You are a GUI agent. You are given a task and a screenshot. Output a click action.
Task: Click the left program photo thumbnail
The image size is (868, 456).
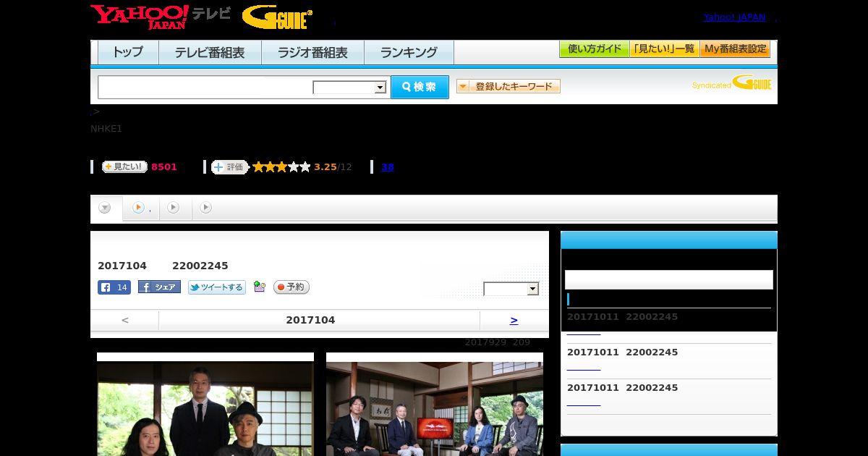pos(205,405)
